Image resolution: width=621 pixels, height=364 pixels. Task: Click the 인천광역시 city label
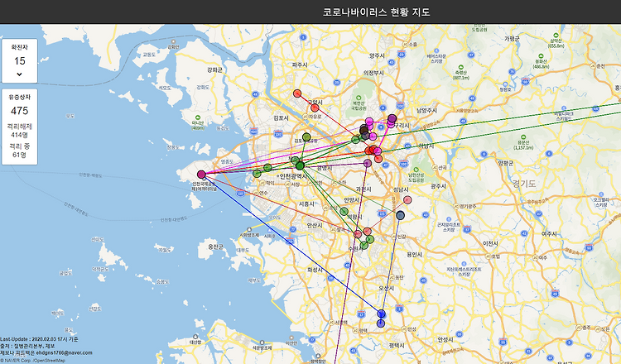(x=291, y=176)
